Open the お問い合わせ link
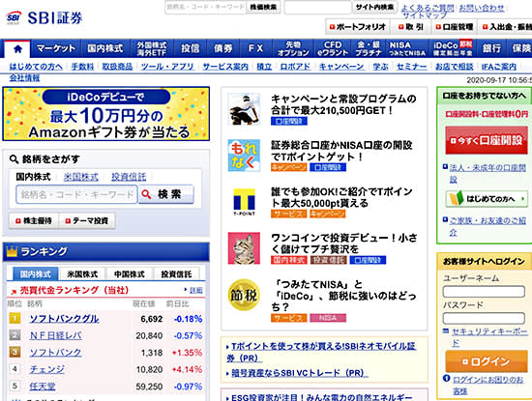Image resolution: width=532 pixels, height=401 pixels. click(482, 8)
